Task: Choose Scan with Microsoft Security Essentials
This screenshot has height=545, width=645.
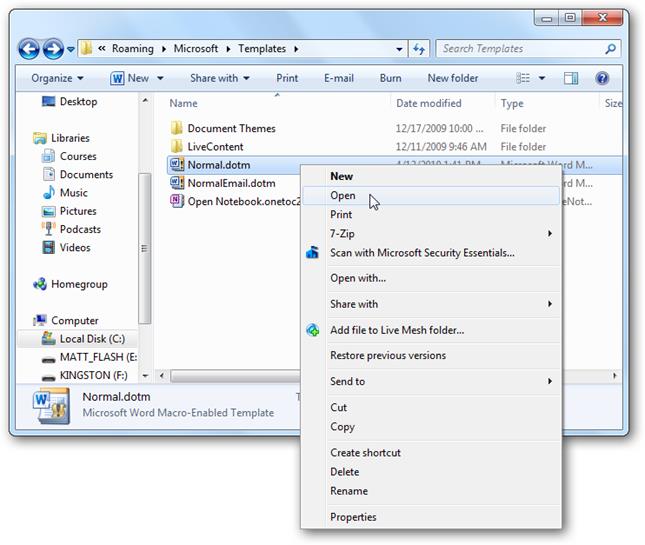Action: [x=421, y=253]
